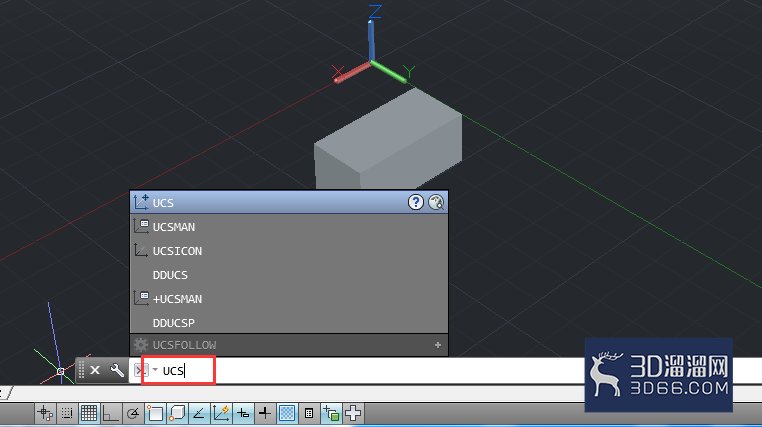The height and width of the screenshot is (427, 762).
Task: Click the gear icon beside UCSFOLLOW
Action: pyautogui.click(x=141, y=345)
